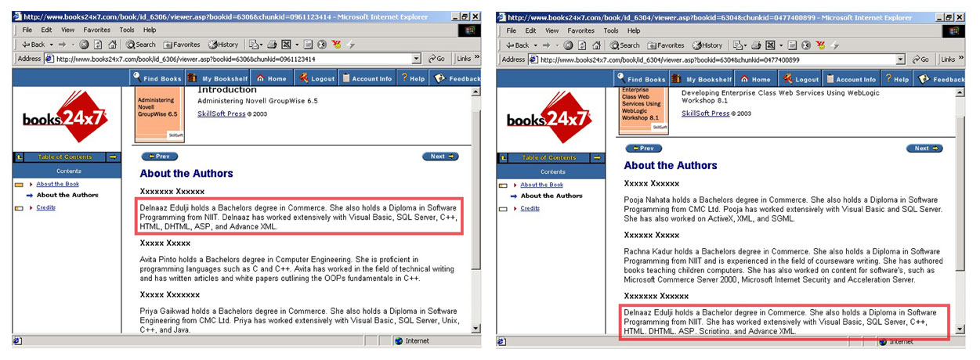The image size is (980, 360).
Task: Expand the Credits tree item in right window
Action: coord(515,208)
